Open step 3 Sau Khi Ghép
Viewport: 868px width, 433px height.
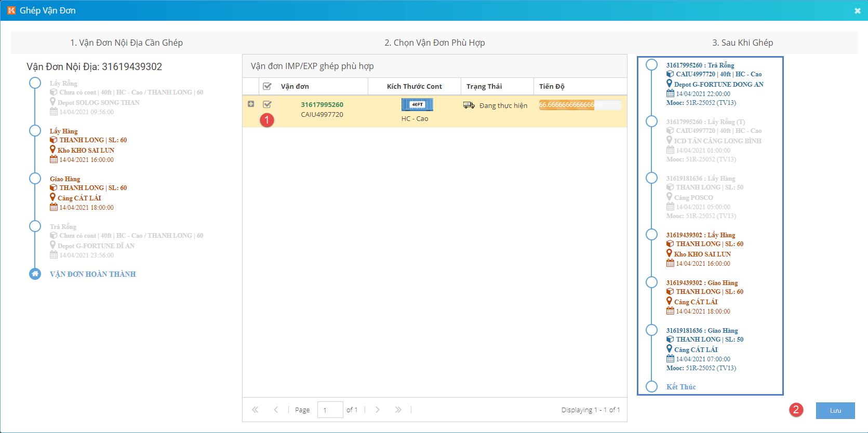click(742, 43)
